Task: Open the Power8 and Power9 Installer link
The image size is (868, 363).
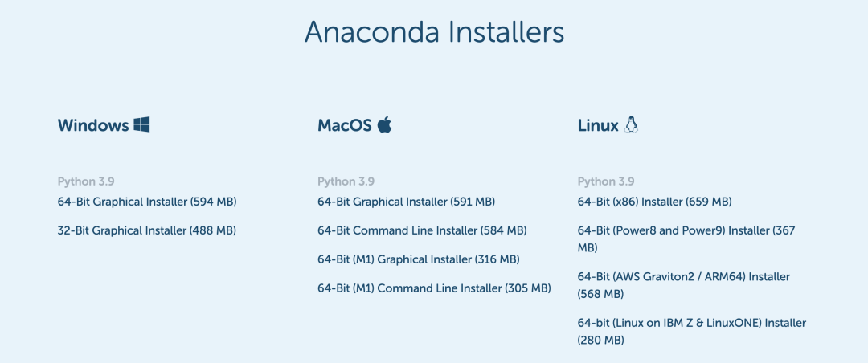Action: click(686, 239)
